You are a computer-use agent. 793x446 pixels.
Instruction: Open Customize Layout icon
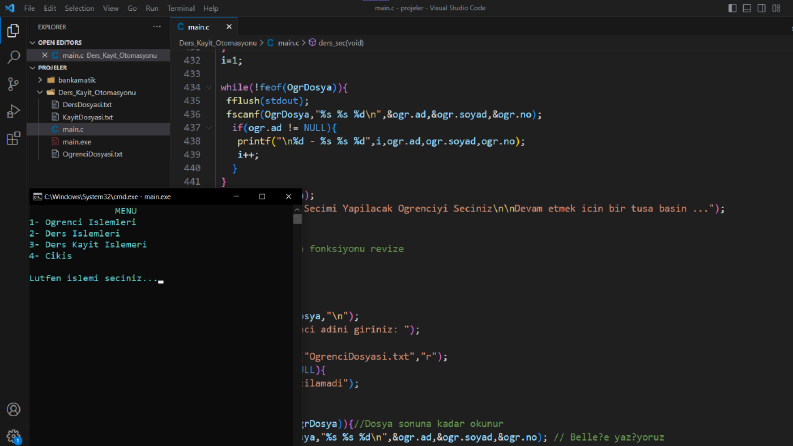point(776,8)
